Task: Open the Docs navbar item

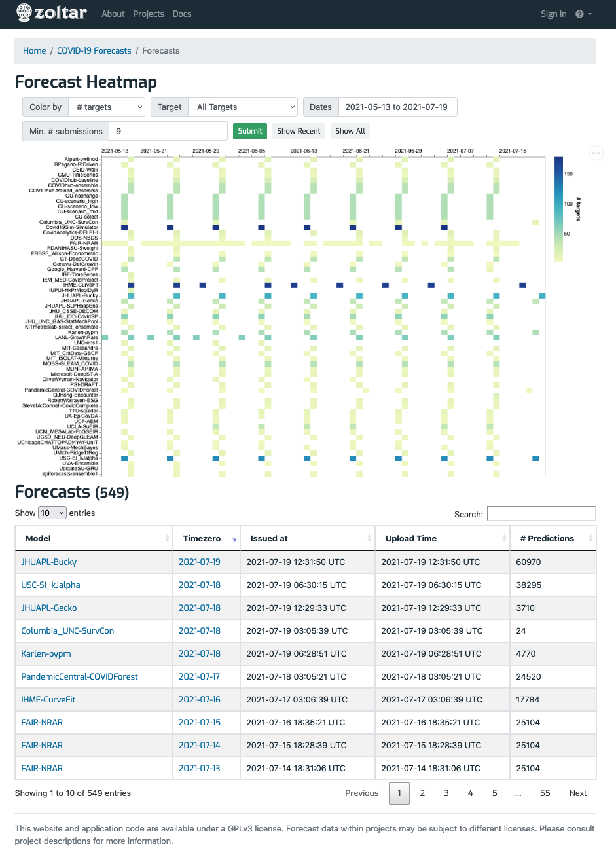Action: coord(182,14)
